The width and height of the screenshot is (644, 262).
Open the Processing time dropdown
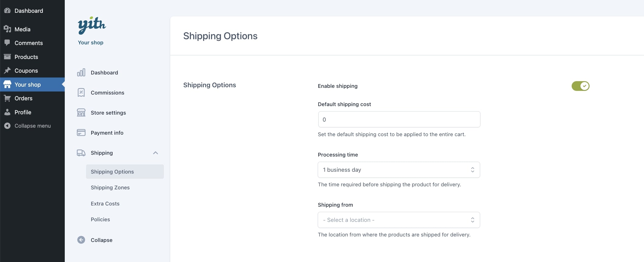click(399, 170)
